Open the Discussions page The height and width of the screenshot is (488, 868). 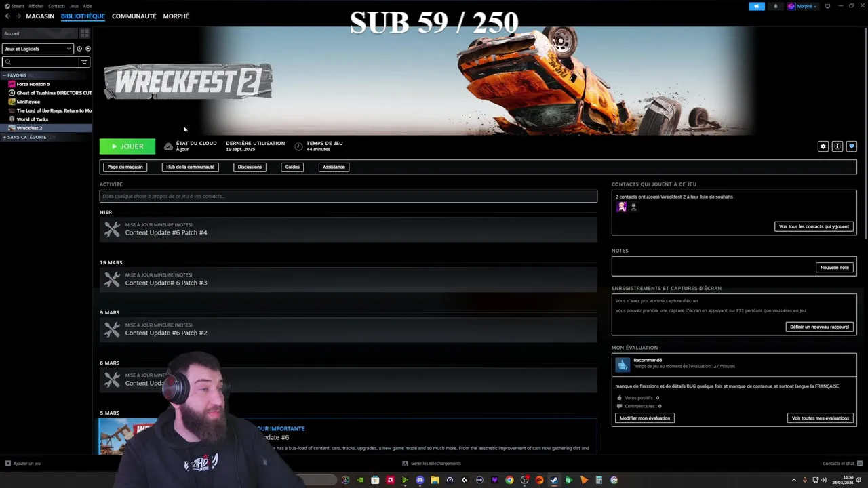pyautogui.click(x=250, y=167)
